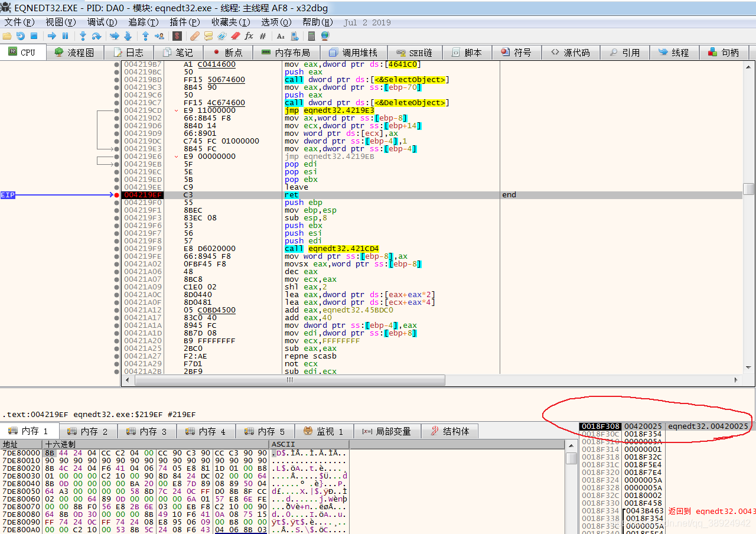Open the 插件(P) menu
Viewport: 756px width, 534px height.
pyautogui.click(x=185, y=22)
